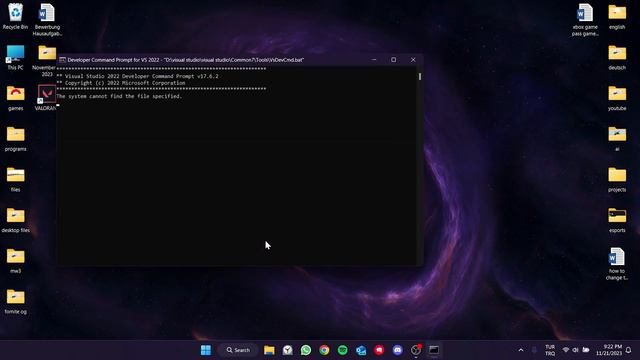Open the red app icon on taskbar
This screenshot has width=640, height=360.
[379, 350]
